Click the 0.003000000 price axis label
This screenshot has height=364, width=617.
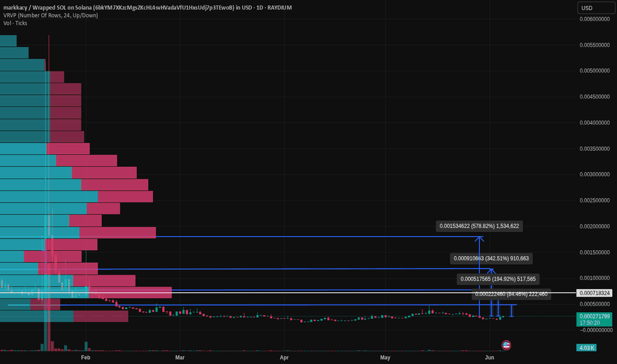pos(594,174)
